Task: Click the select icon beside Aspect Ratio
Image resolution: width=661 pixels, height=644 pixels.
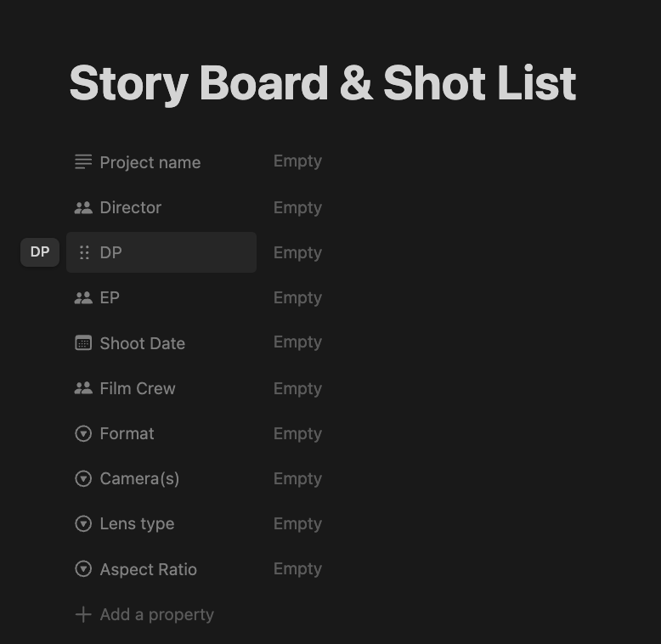Action: [x=83, y=569]
